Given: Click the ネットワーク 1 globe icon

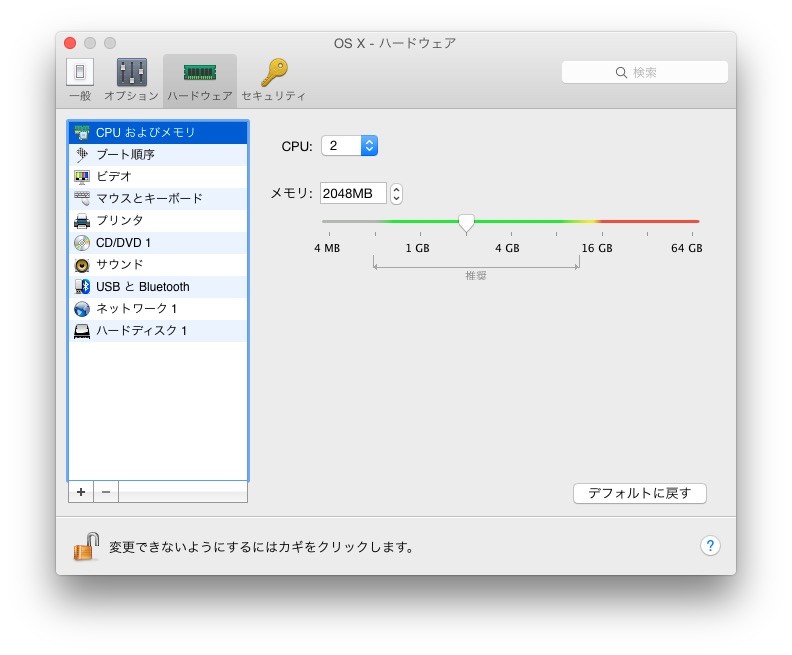Looking at the screenshot, I should click(82, 309).
